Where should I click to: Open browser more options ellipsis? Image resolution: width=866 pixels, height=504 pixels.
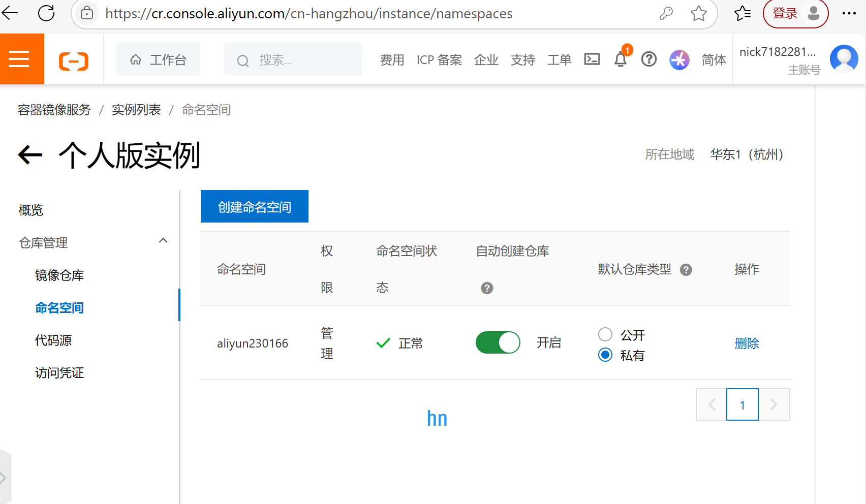[849, 13]
